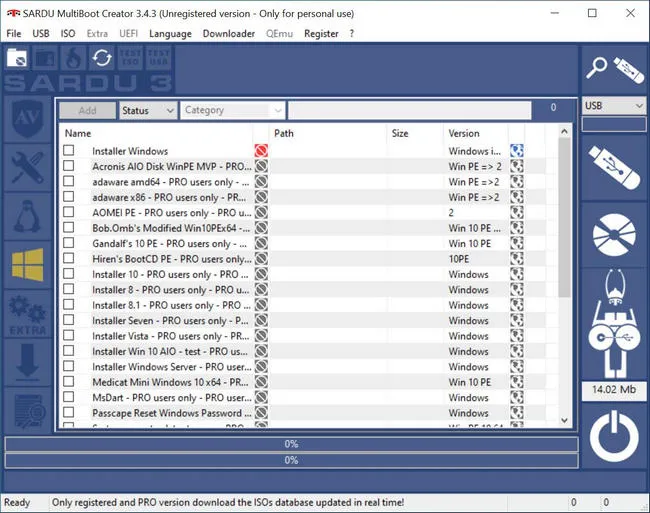Click the refresh arrows toolbar icon
Screen dimensions: 650x513
[102, 58]
